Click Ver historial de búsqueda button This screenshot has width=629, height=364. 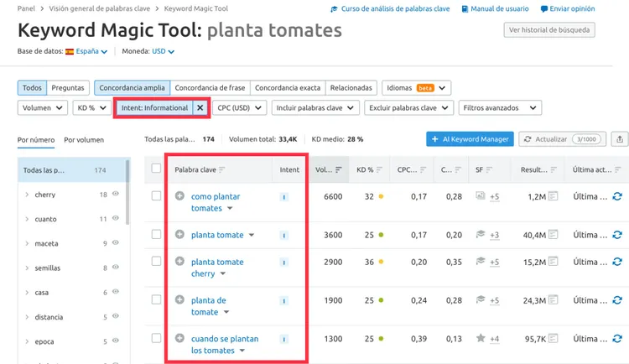(549, 29)
